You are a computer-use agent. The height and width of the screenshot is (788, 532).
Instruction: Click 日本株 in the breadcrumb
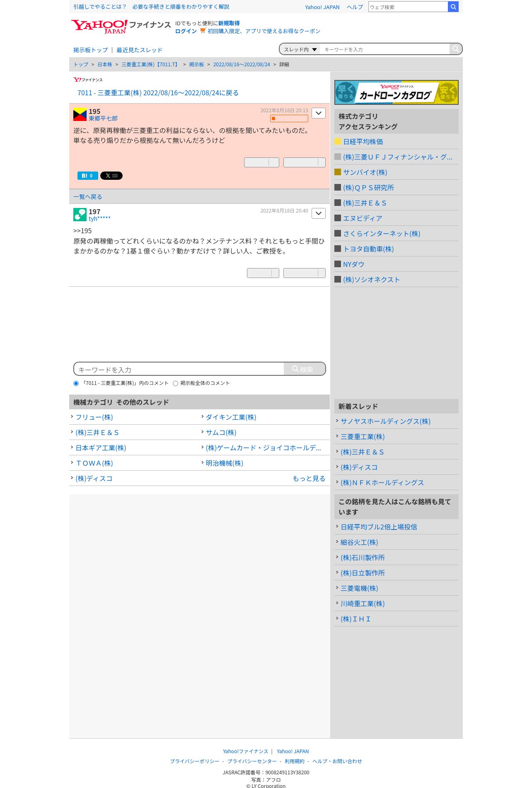105,65
